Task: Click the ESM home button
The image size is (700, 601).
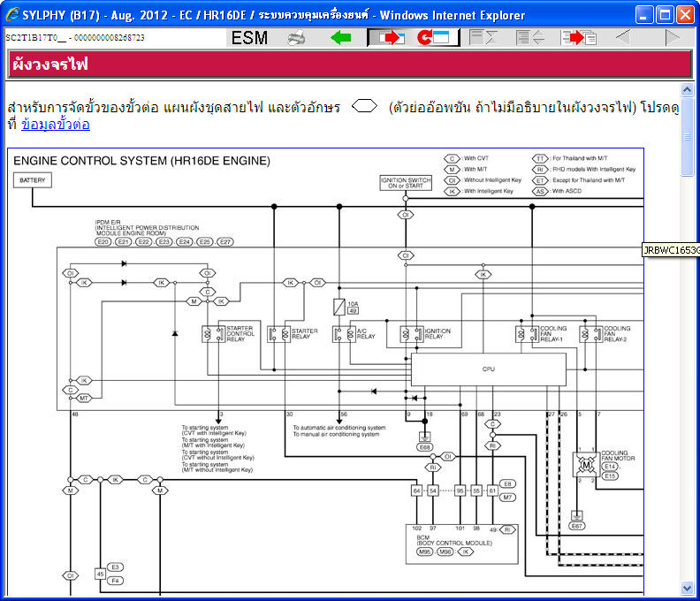Action: point(249,38)
